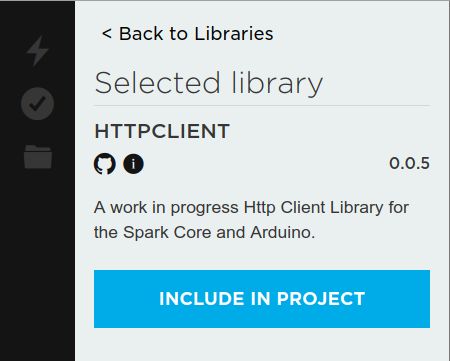Click the version number 0.0.5
This screenshot has width=450, height=361.
(409, 163)
